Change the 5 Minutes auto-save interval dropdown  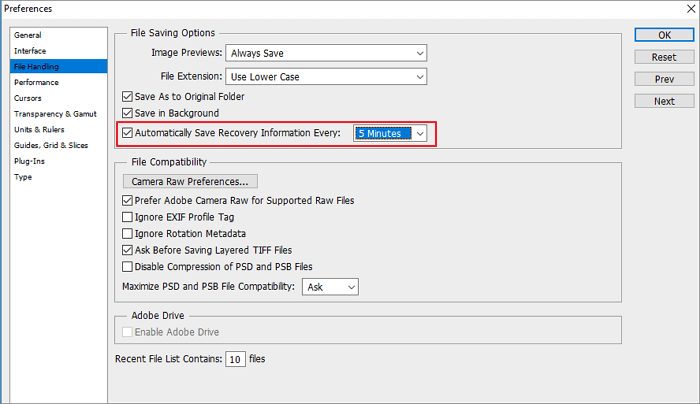[x=391, y=133]
